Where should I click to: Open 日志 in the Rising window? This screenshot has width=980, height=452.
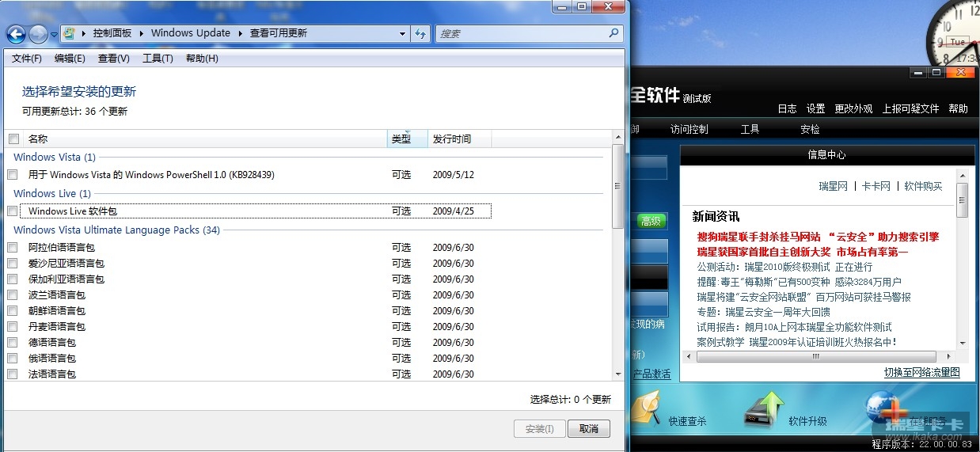[787, 108]
